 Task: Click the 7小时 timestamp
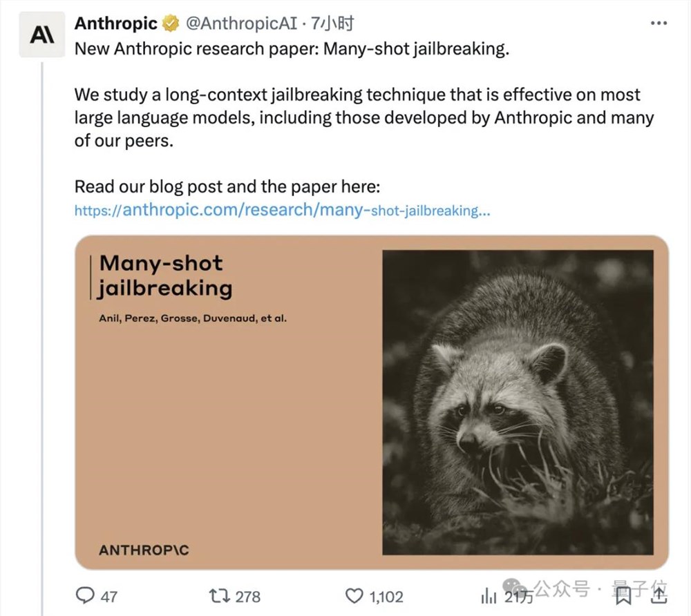click(x=332, y=23)
